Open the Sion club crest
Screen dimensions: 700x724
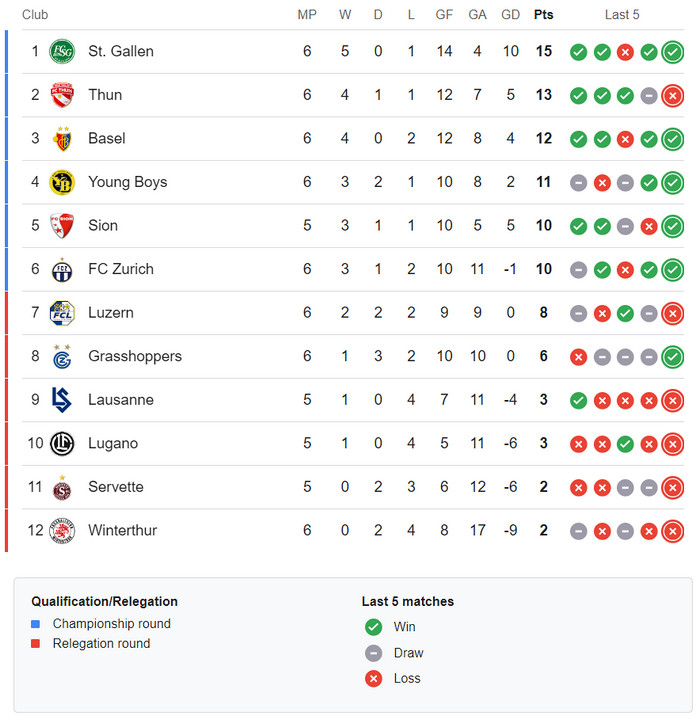(x=62, y=225)
